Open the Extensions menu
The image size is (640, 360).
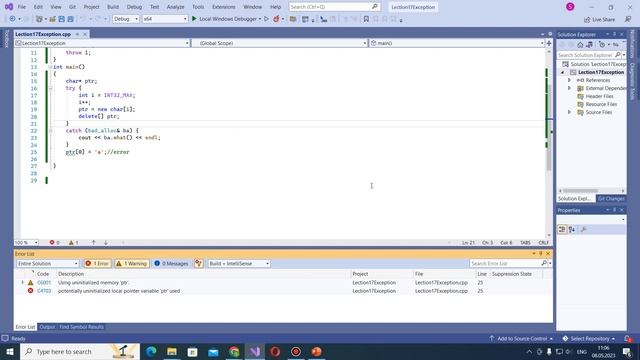(223, 7)
